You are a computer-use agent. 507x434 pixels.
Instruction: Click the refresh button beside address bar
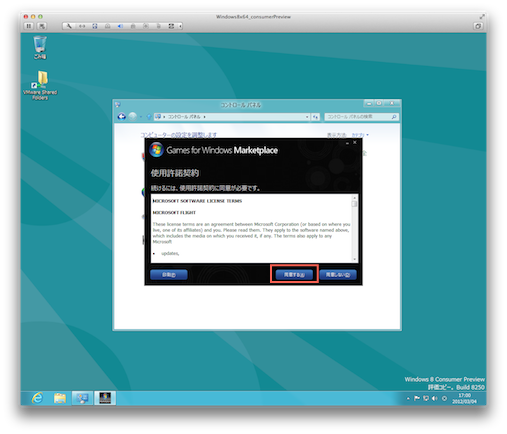click(315, 117)
